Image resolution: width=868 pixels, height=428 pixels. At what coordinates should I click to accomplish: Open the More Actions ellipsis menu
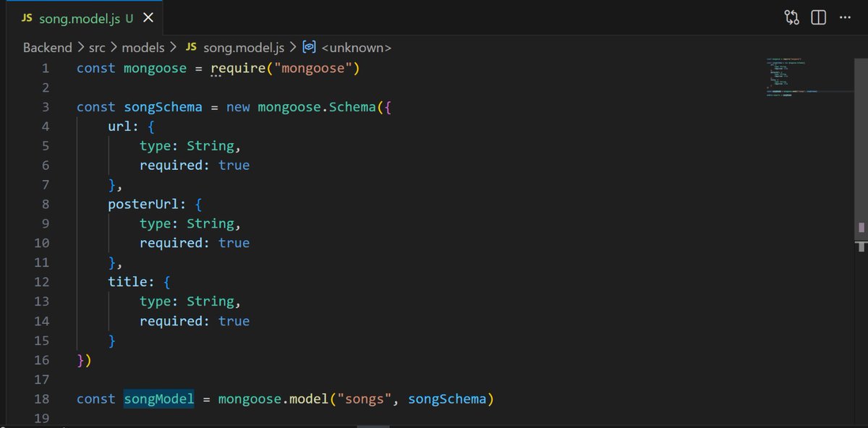(845, 18)
